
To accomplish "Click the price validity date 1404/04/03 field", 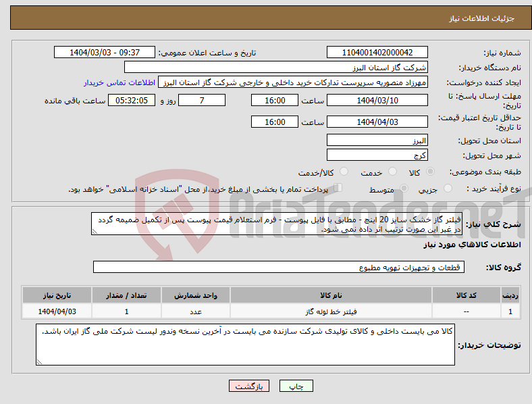I will pos(377,122).
